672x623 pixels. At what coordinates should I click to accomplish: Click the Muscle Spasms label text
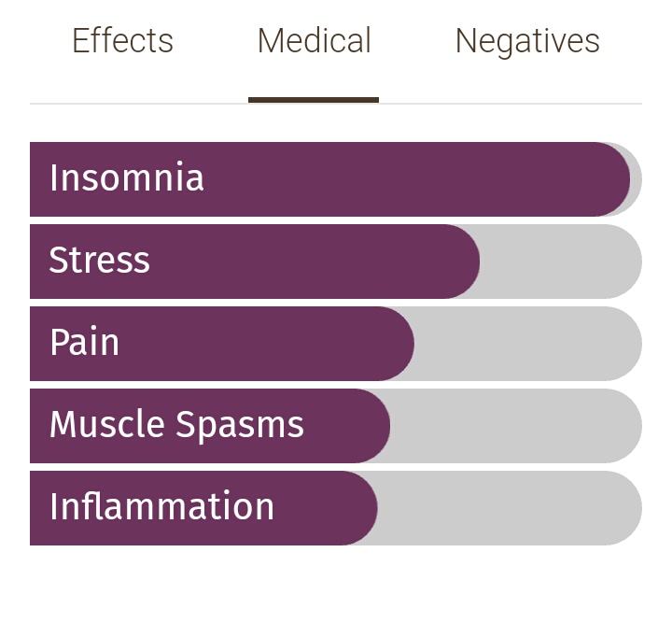[x=176, y=424]
